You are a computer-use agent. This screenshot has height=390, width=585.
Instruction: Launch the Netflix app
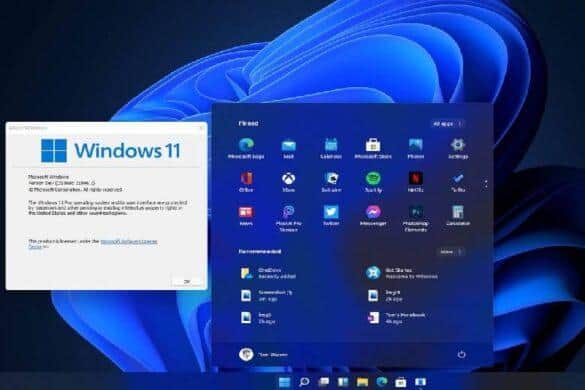coord(416,182)
